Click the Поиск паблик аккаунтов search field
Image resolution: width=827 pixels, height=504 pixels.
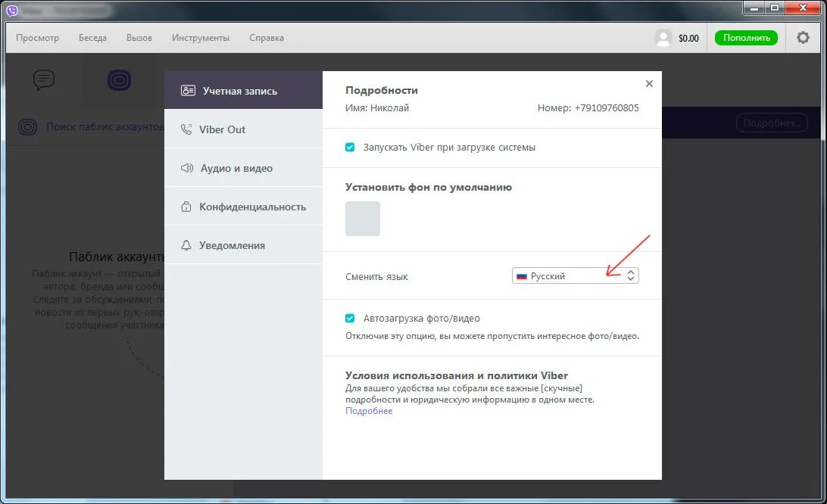105,126
